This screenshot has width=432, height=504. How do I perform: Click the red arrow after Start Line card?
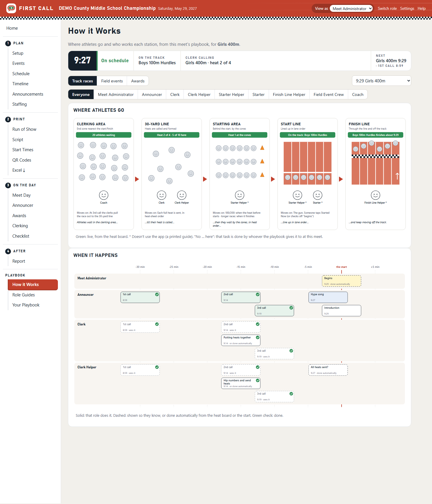(x=341, y=179)
